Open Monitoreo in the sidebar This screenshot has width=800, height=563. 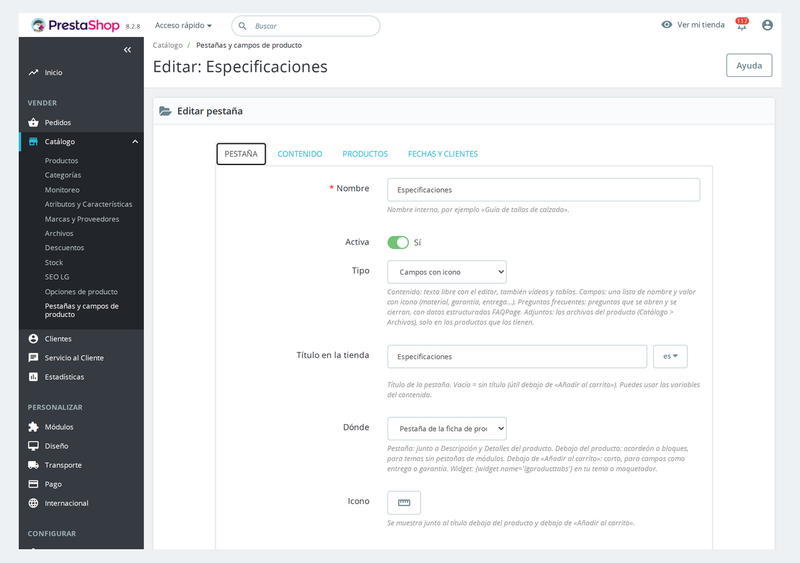click(x=62, y=190)
